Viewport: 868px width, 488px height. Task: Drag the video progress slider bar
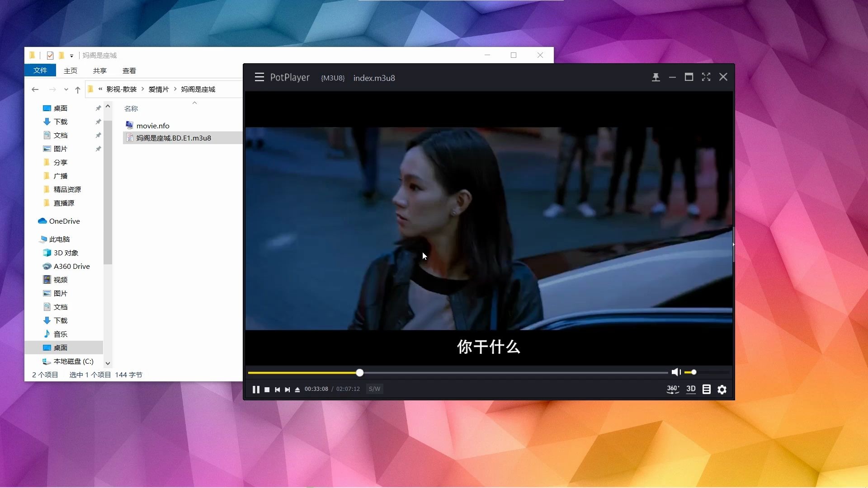pos(360,372)
